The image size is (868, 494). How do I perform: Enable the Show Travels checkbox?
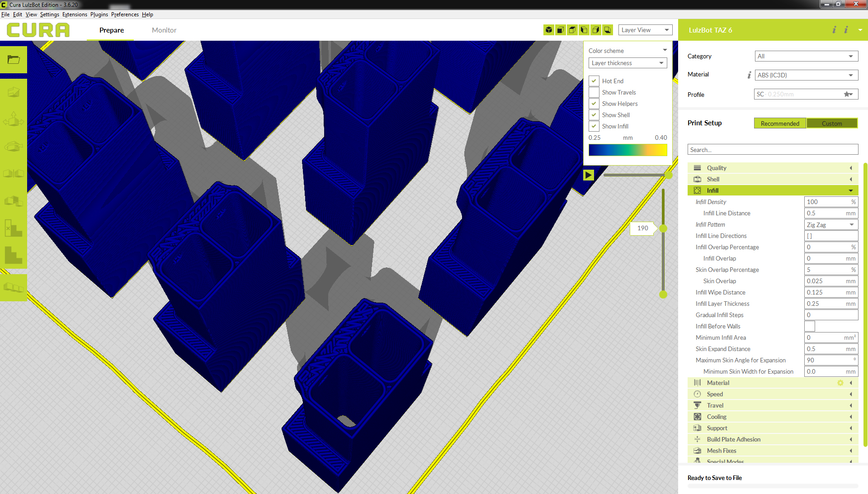(594, 92)
